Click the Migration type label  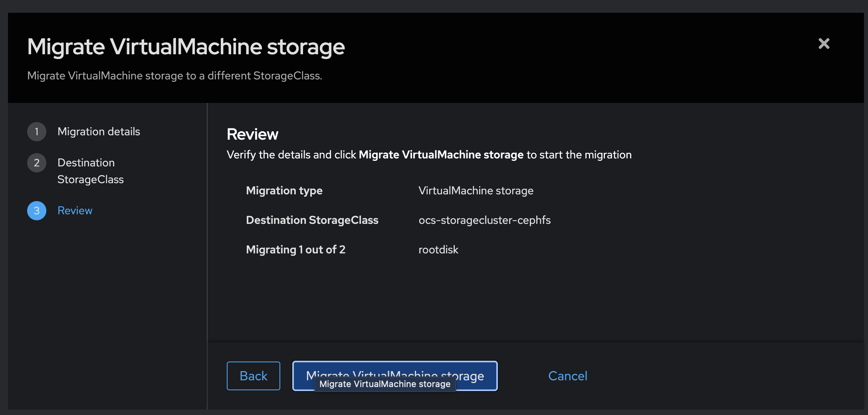pos(284,191)
